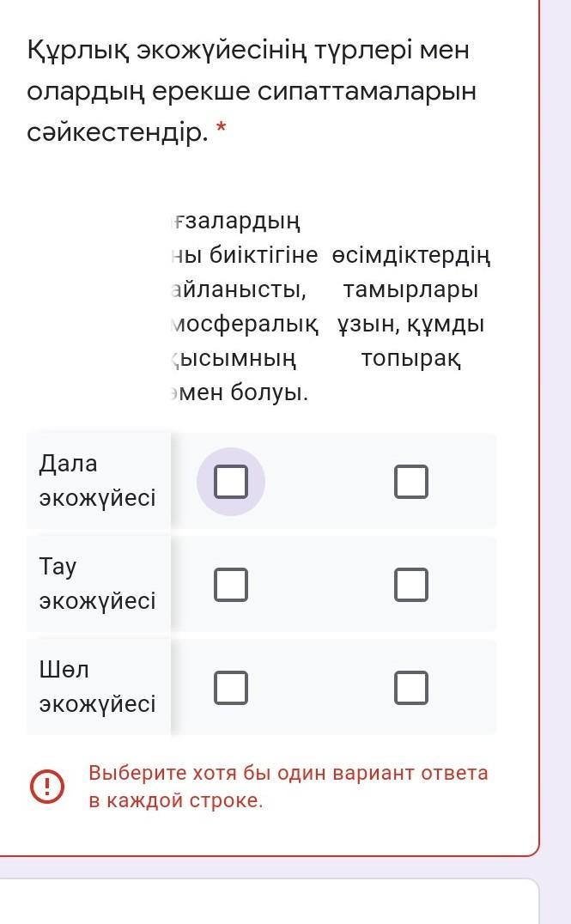Click the 'Шөл экожүйесі' row label

pos(97,687)
